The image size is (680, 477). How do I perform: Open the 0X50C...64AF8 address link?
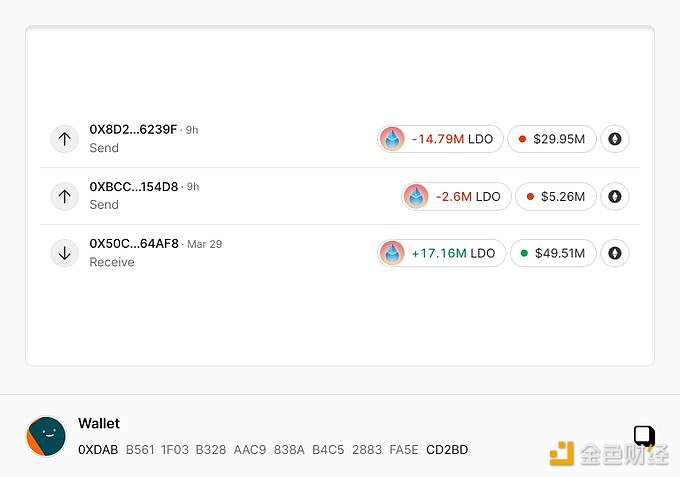pyautogui.click(x=133, y=243)
